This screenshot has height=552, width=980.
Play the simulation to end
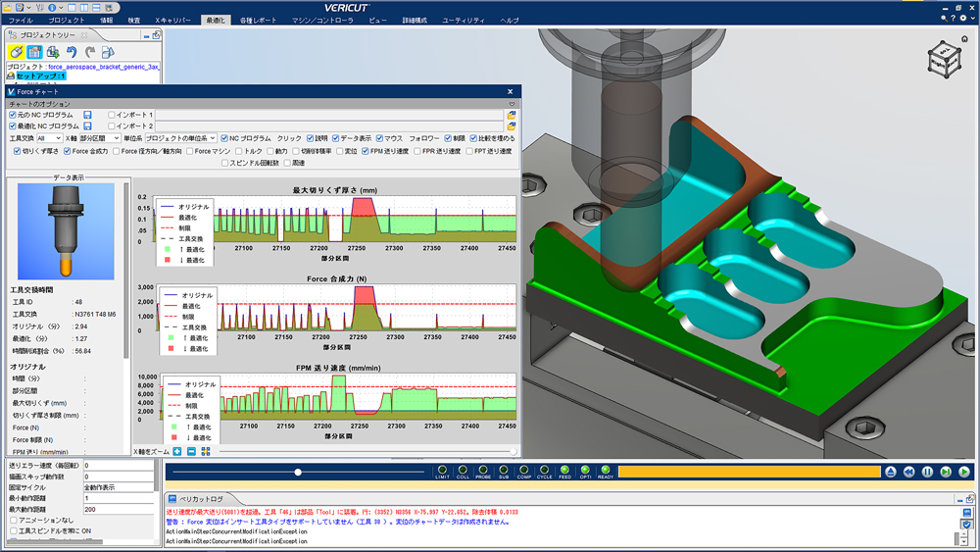964,472
